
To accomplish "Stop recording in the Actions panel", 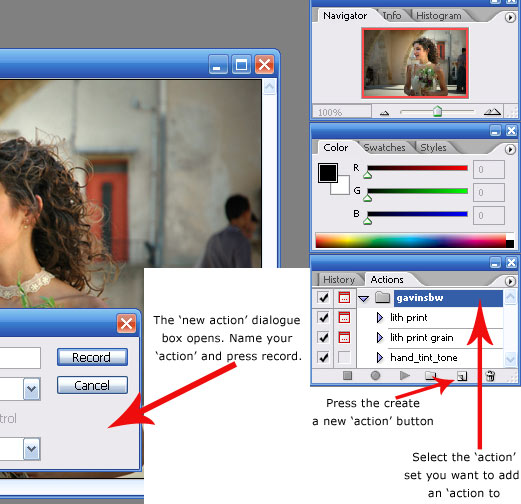I will coord(347,376).
